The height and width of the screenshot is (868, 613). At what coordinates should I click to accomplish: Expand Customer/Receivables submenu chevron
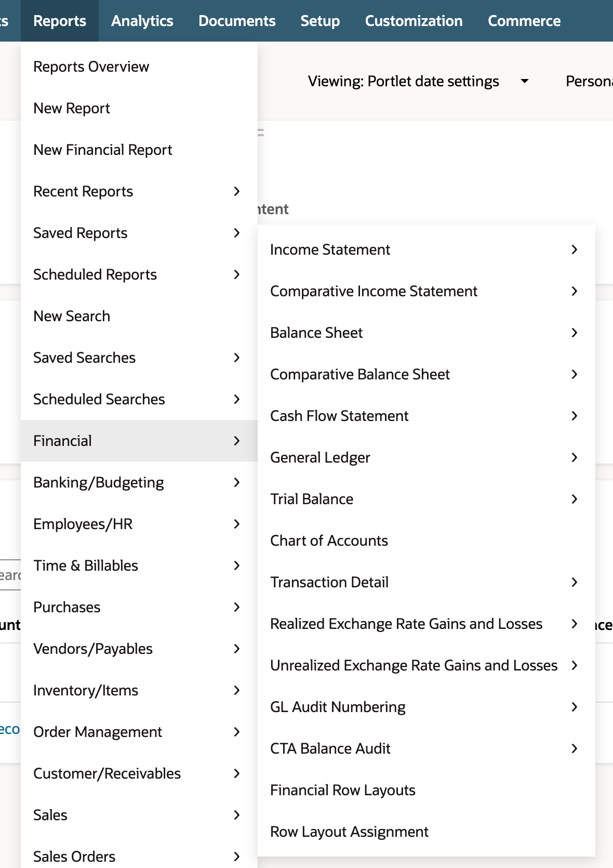[x=237, y=773]
